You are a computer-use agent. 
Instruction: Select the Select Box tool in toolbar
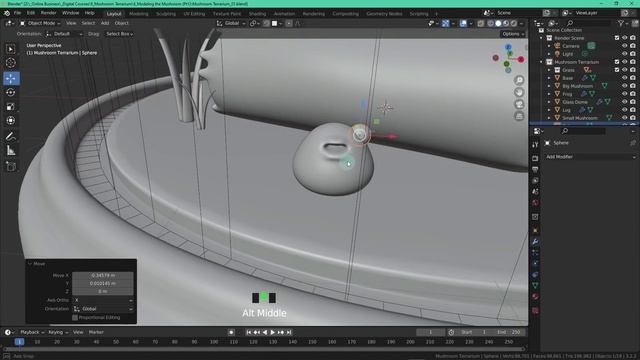[11, 49]
